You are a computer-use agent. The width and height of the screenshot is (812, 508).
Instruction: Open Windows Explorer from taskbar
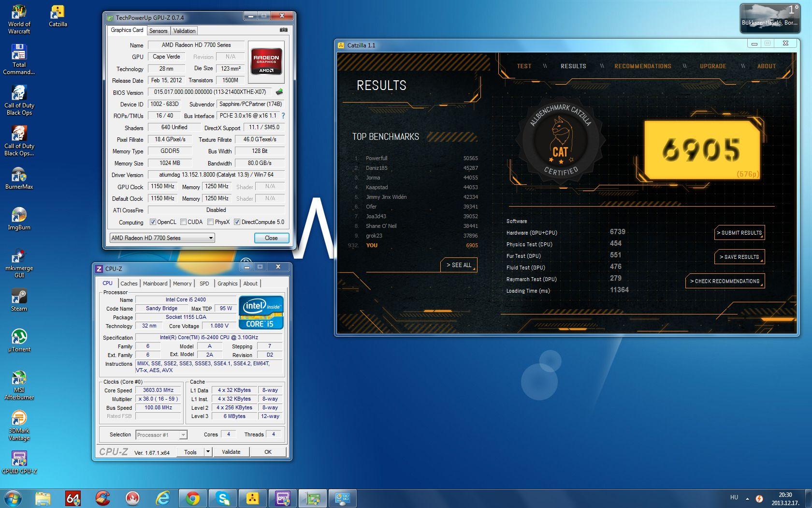coord(43,498)
